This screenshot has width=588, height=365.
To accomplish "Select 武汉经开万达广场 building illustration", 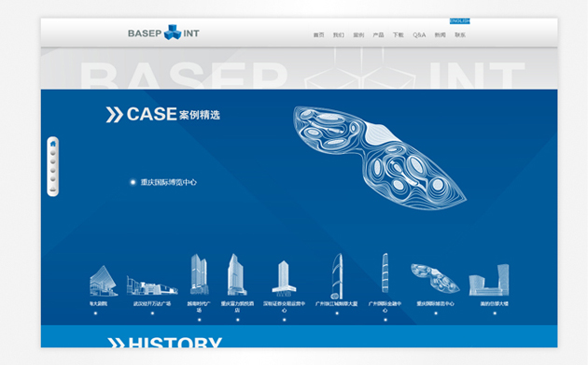I will [151, 286].
